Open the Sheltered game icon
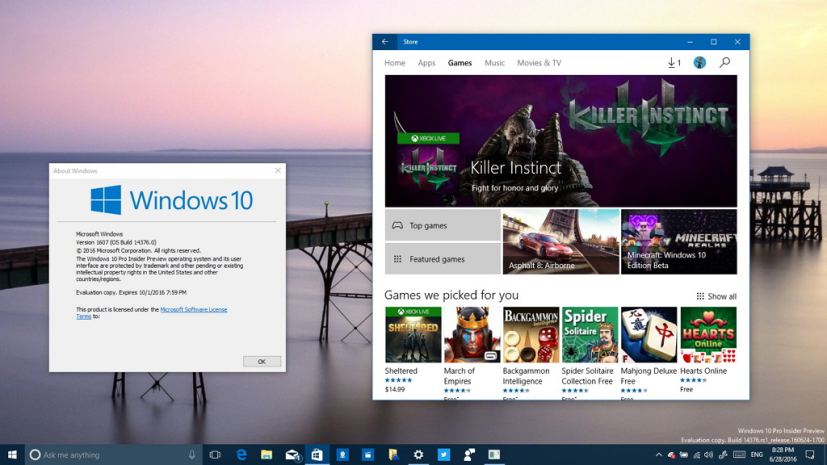The width and height of the screenshot is (827, 465). click(x=413, y=335)
